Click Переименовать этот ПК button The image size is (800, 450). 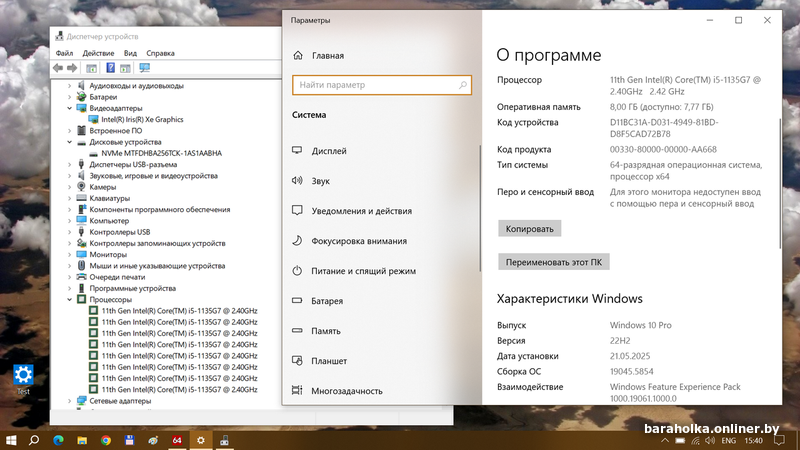pos(554,262)
